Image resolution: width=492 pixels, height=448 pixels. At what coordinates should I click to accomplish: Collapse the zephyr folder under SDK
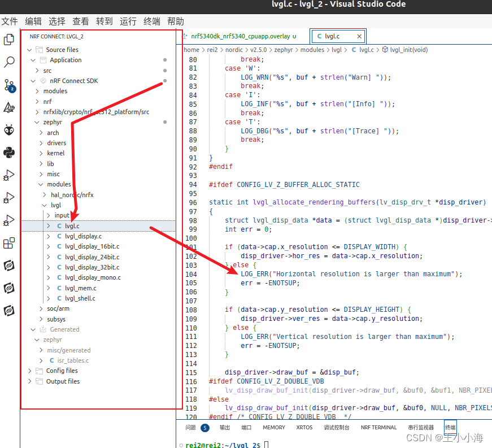coord(37,123)
